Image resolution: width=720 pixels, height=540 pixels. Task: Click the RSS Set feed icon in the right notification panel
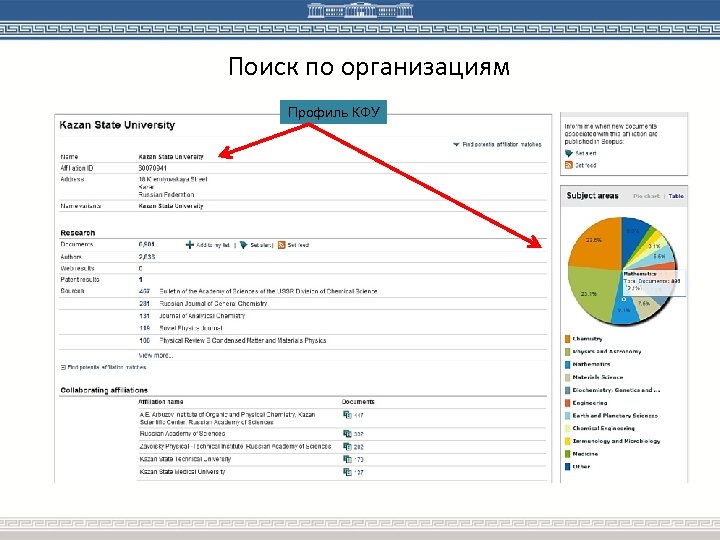point(569,165)
